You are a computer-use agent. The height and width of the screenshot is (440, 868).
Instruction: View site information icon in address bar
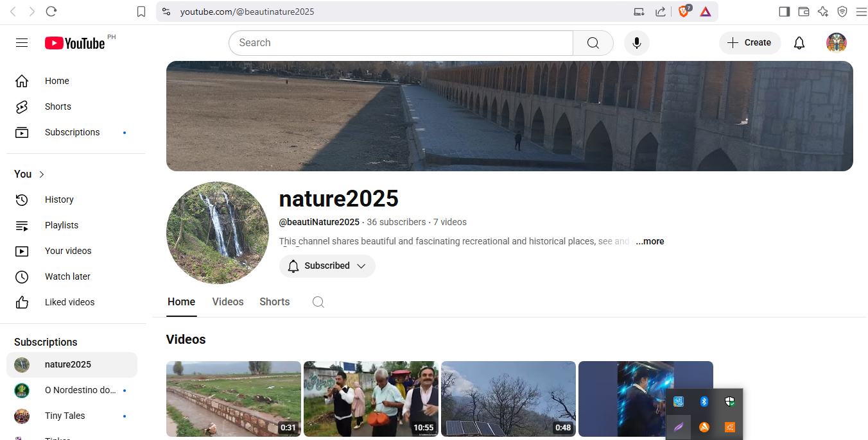[166, 12]
